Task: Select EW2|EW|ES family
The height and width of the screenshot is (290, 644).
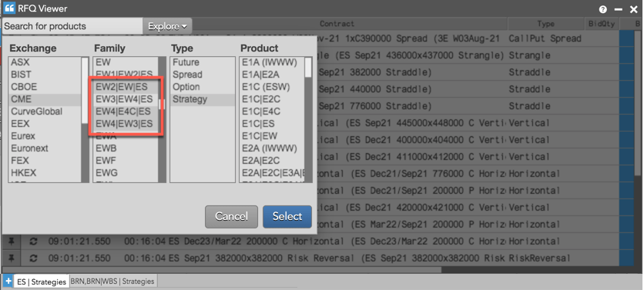Action: point(126,87)
